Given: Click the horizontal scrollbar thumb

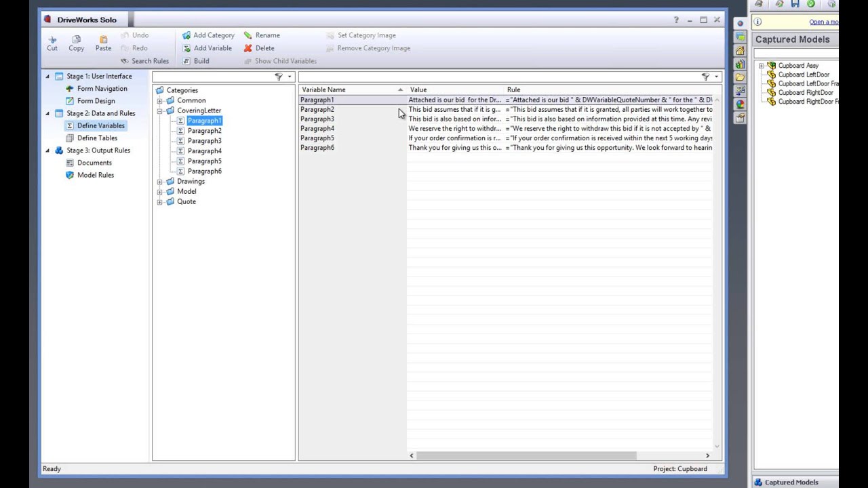Looking at the screenshot, I should point(526,455).
